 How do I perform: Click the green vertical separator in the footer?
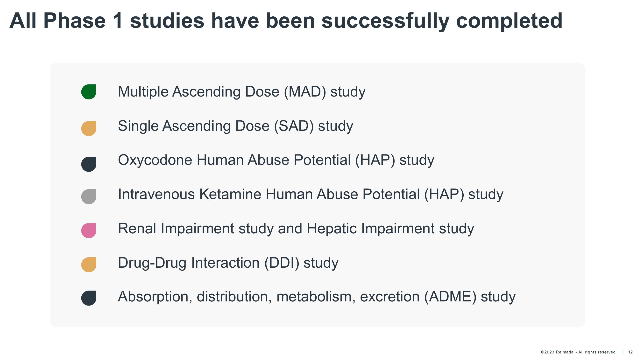point(623,352)
